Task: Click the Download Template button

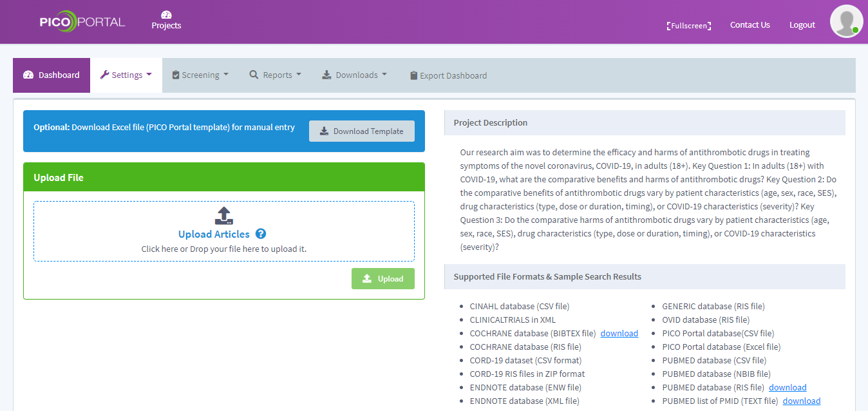Action: [362, 131]
